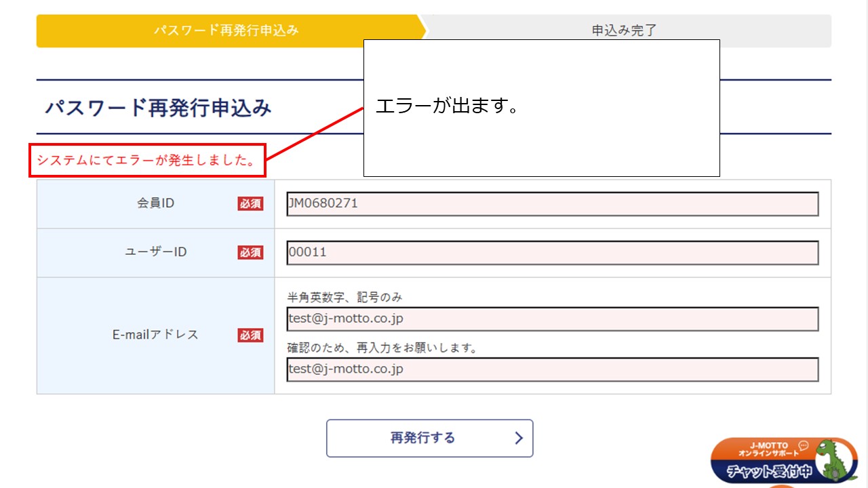The image size is (868, 488).
Task: Click the 会員ID row label
Action: point(155,203)
